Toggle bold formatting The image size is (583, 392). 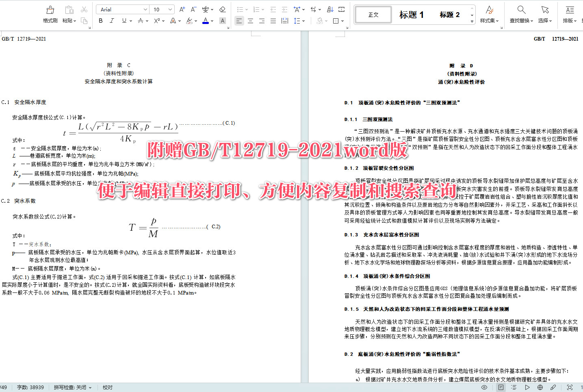coord(100,21)
